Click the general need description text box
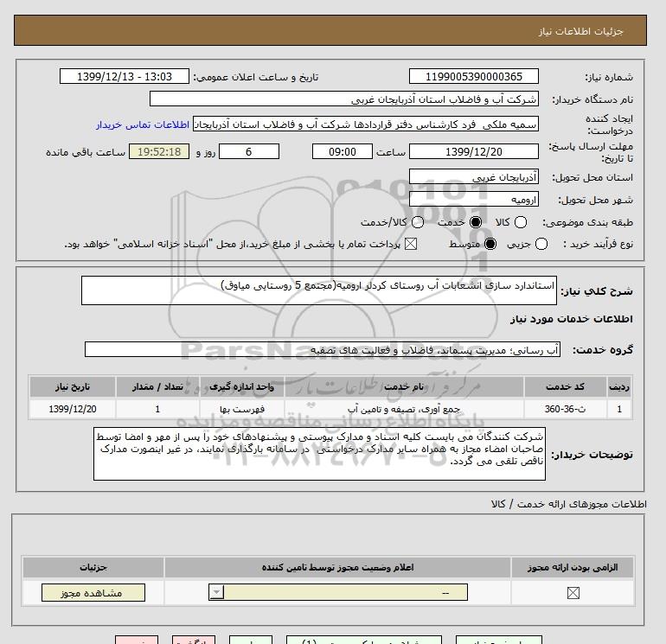The height and width of the screenshot is (644, 666). [x=319, y=290]
